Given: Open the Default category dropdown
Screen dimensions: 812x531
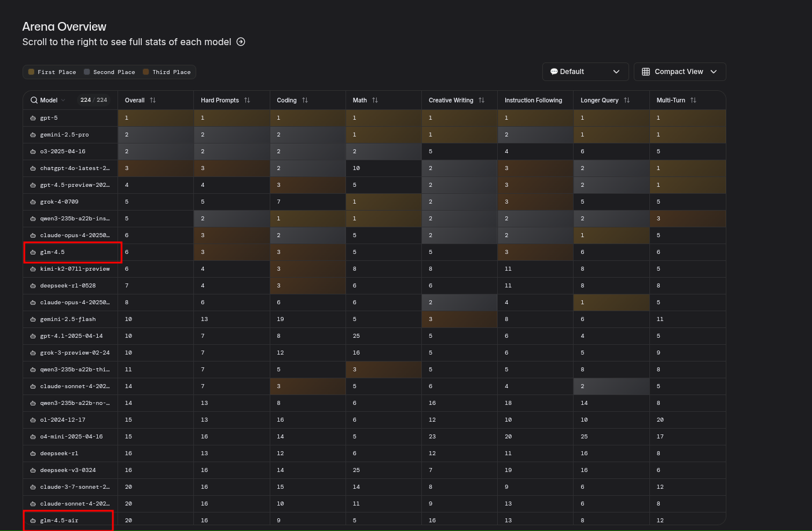Looking at the screenshot, I should point(585,72).
